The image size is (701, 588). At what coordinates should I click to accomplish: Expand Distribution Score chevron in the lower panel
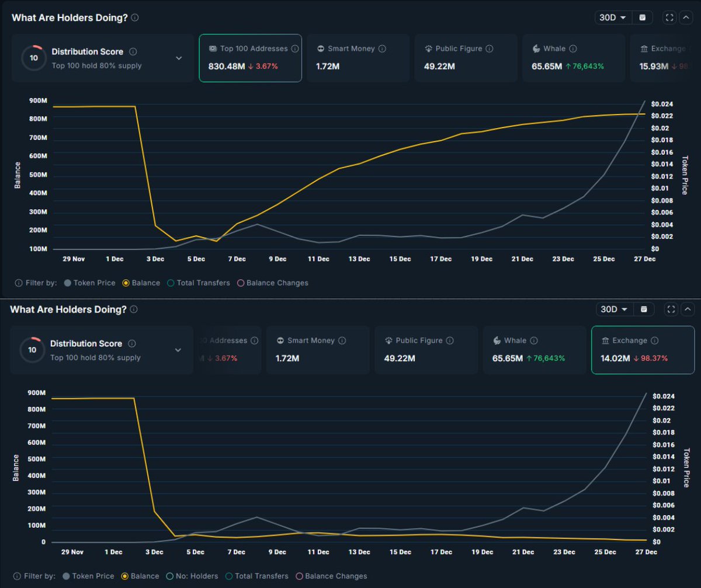pos(179,350)
